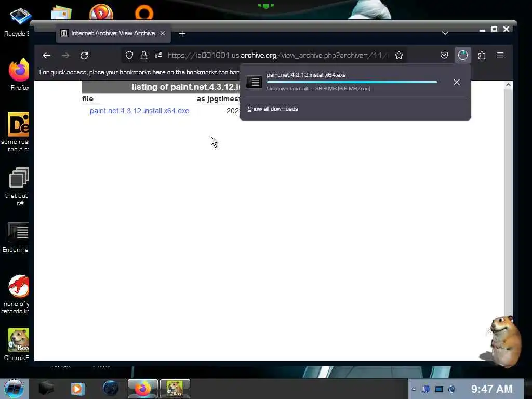The width and height of the screenshot is (532, 399).
Task: Click the vertical scrollbar track of page
Action: 508,204
